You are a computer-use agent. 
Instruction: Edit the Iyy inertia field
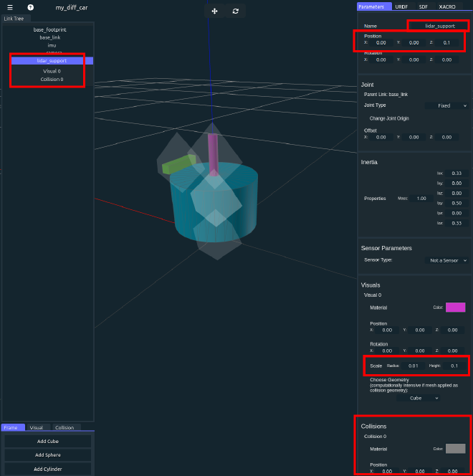pos(457,203)
